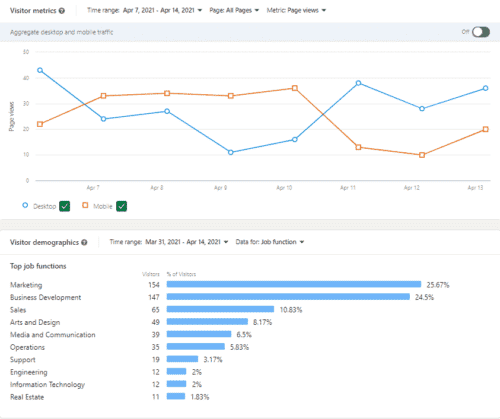Click the Media and Communication bar
Screen dimensions: 500x419
pyautogui.click(x=199, y=334)
